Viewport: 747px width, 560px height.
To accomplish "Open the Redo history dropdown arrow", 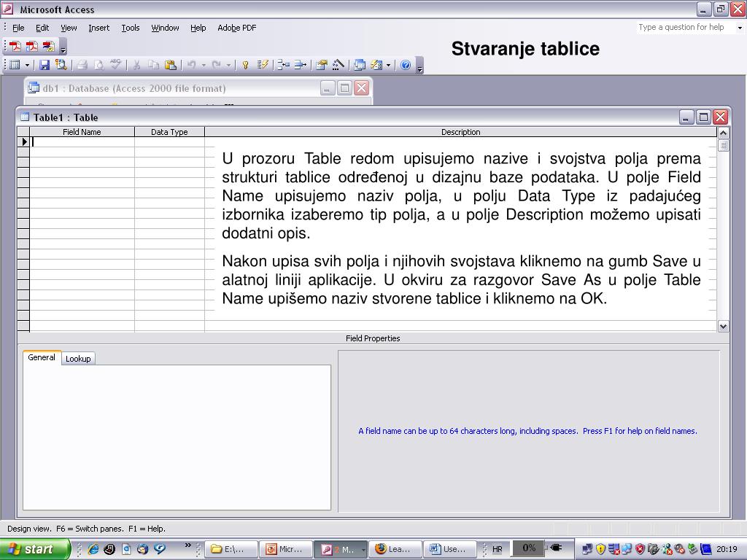I will (228, 65).
